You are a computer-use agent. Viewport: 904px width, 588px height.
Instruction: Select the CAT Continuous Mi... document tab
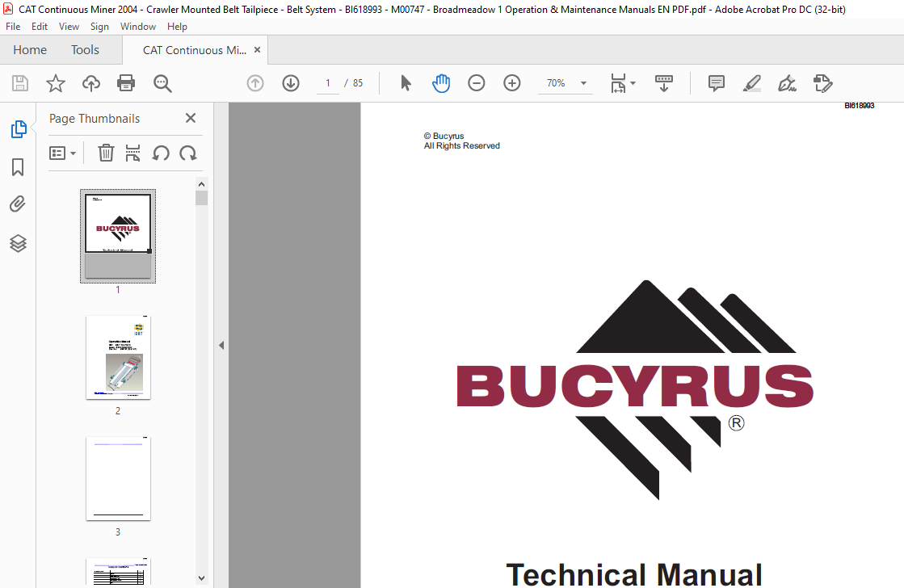[x=194, y=50]
